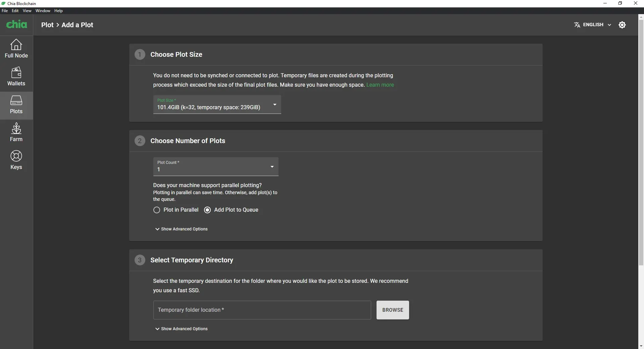Open the Farm section icon
The width and height of the screenshot is (644, 349).
(16, 128)
